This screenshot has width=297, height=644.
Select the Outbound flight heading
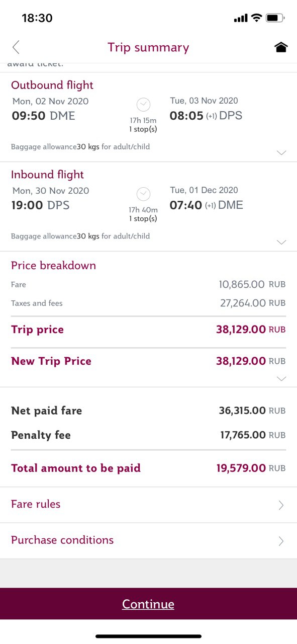pos(52,85)
